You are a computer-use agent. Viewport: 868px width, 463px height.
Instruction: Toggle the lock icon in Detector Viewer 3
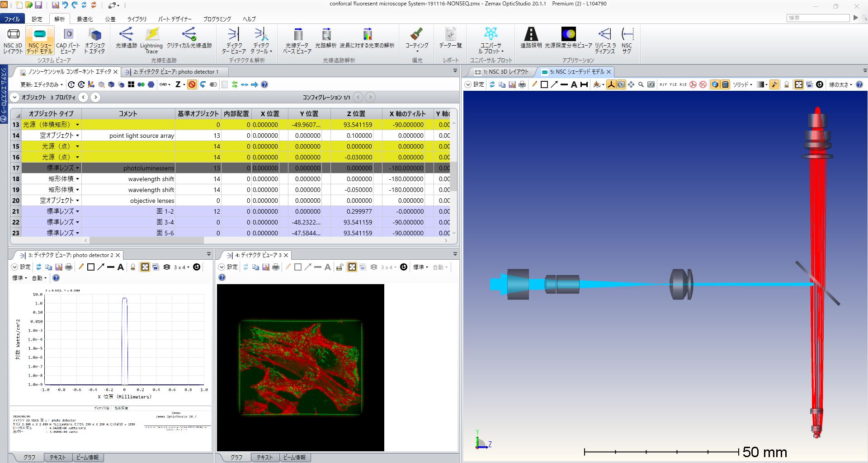click(x=340, y=267)
